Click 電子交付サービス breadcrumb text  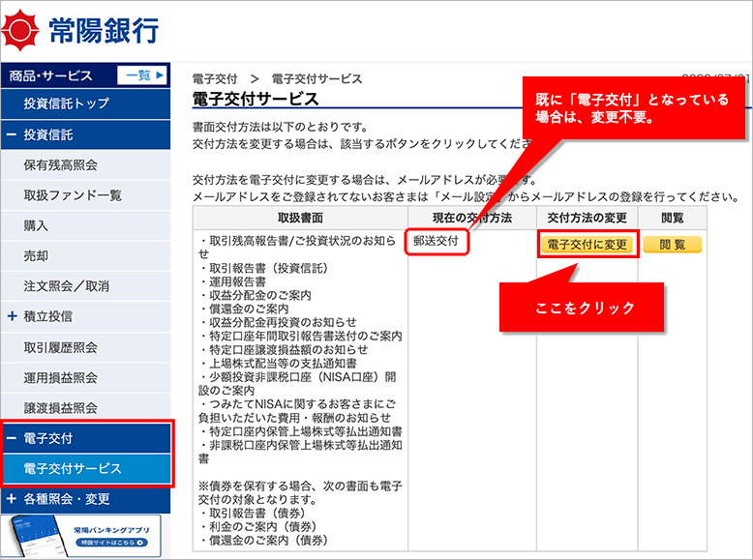pyautogui.click(x=316, y=78)
